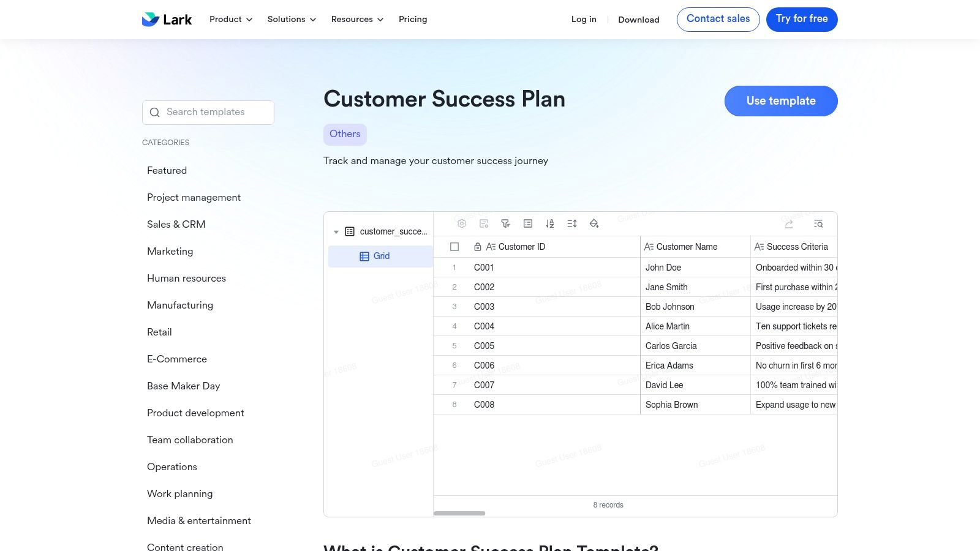Click inside the Search templates field
Screen dimensions: 980x551
click(208, 112)
